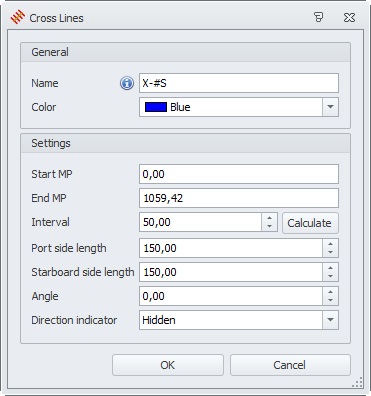Click the Name info icon
The width and height of the screenshot is (371, 396).
pyautogui.click(x=127, y=83)
